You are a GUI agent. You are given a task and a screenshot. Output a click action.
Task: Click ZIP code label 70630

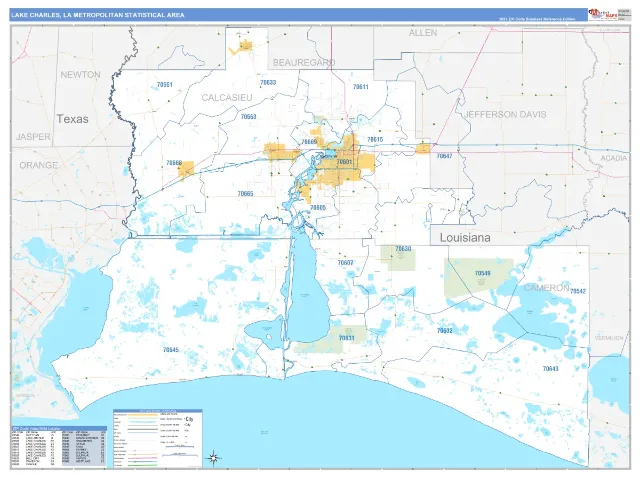(403, 249)
